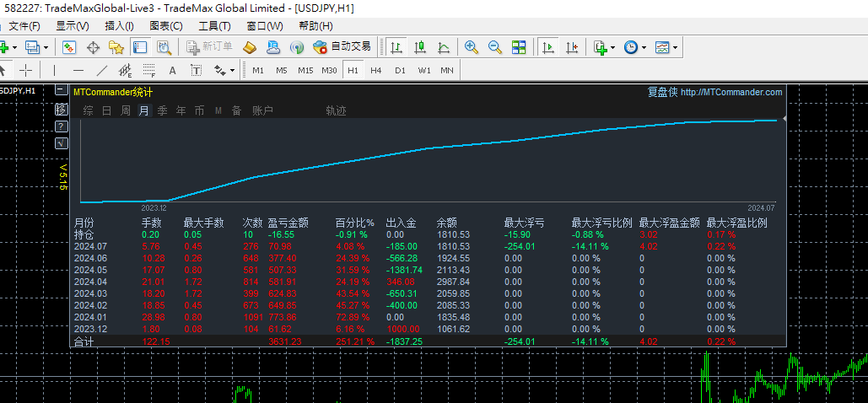The height and width of the screenshot is (403, 868).
Task: Open the 文件(F) menu
Action: (x=24, y=26)
